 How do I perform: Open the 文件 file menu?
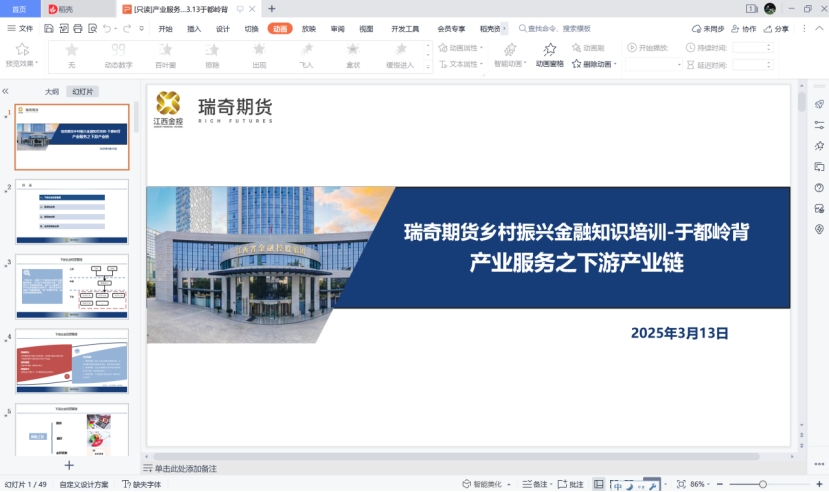coord(20,29)
